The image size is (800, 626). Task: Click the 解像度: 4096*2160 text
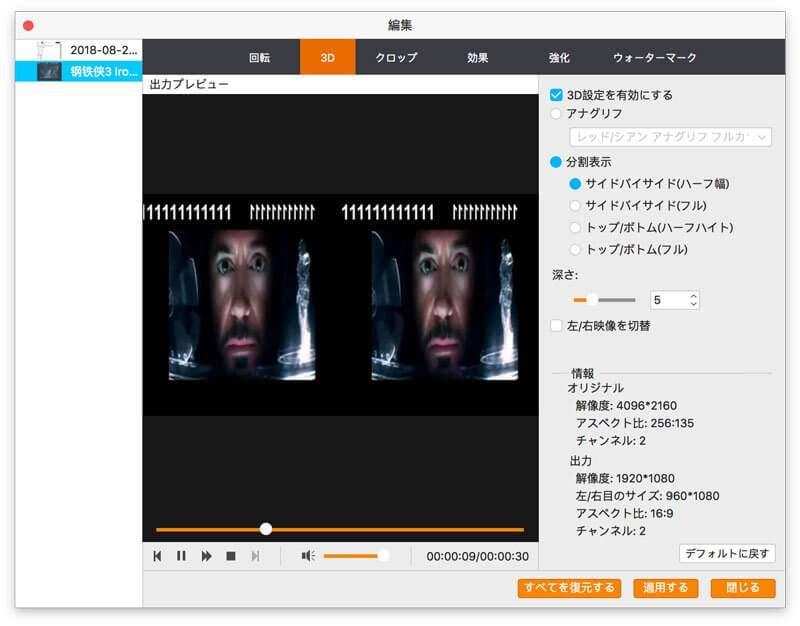626,406
